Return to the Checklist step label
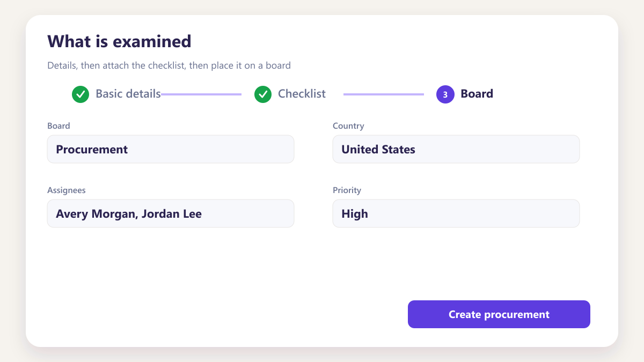 [x=302, y=94]
